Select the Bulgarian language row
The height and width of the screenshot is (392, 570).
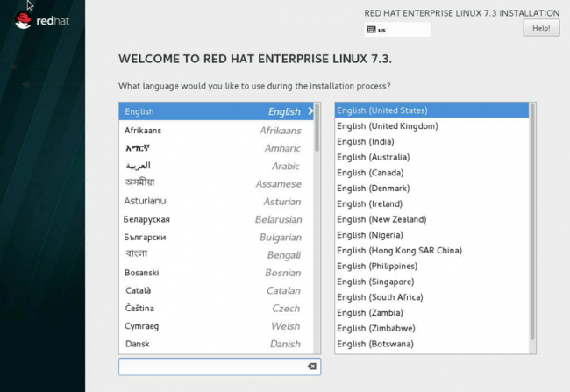pos(217,237)
